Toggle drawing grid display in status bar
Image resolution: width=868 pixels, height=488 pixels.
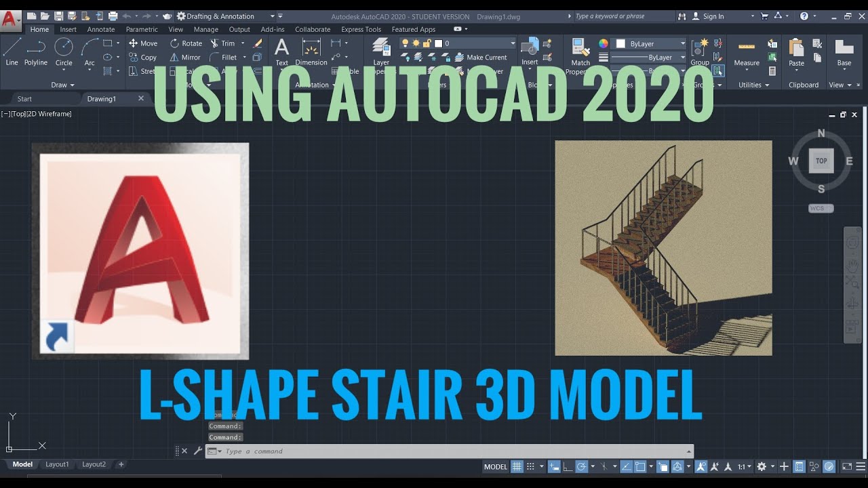517,466
